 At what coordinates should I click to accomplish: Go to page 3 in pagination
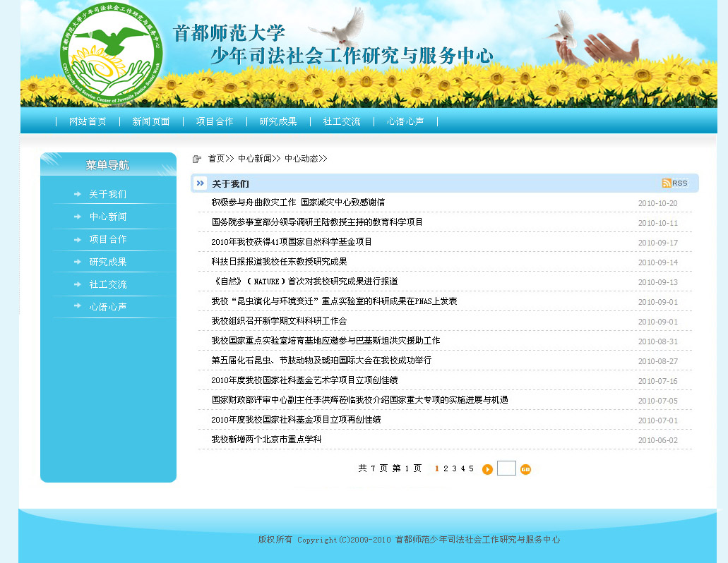pos(455,469)
